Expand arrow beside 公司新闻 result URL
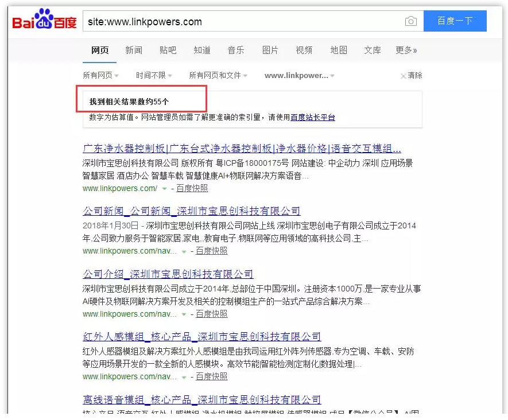508x420 pixels. coord(184,251)
